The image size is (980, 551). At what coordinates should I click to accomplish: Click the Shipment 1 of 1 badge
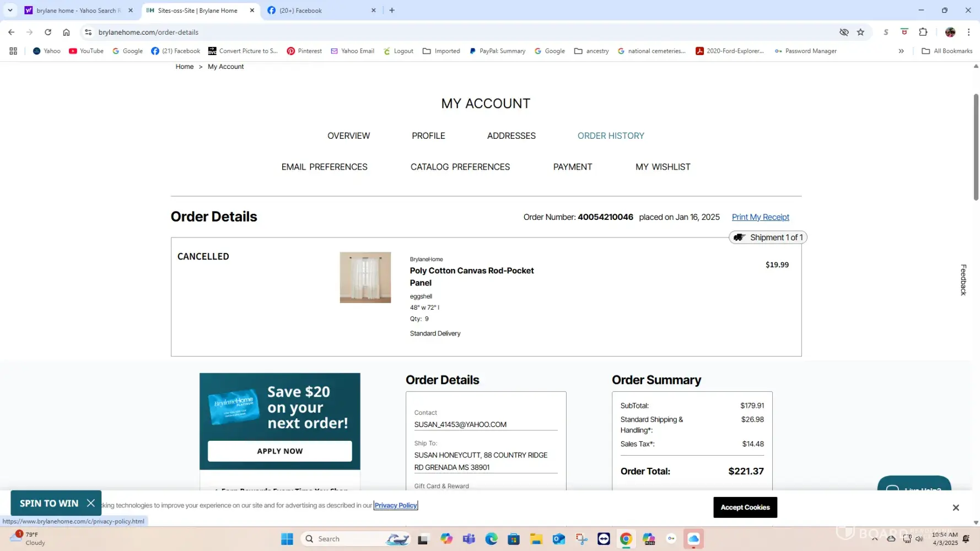pyautogui.click(x=768, y=237)
